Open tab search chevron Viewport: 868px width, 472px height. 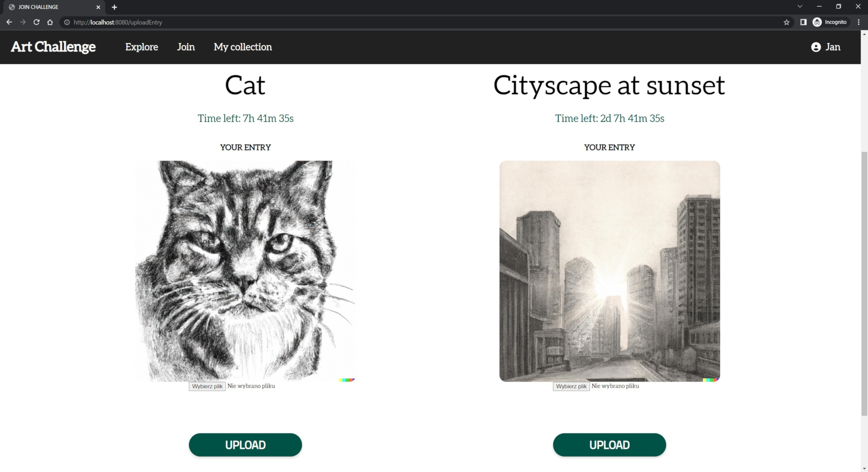pyautogui.click(x=800, y=6)
